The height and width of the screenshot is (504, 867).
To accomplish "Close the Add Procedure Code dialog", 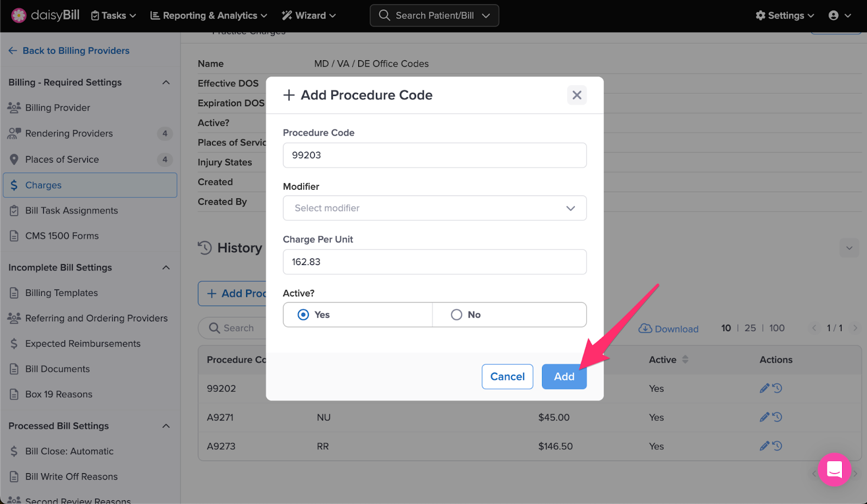I will [x=577, y=95].
